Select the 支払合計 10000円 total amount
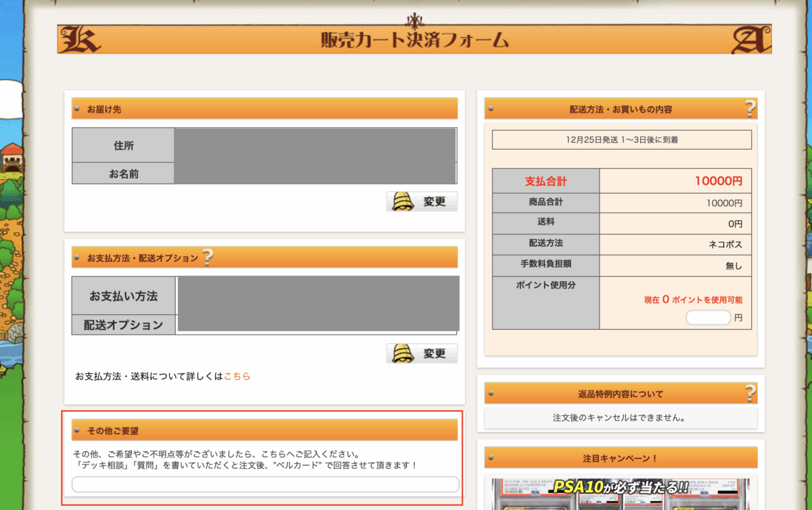Viewport: 812px width, 510px height. point(718,182)
